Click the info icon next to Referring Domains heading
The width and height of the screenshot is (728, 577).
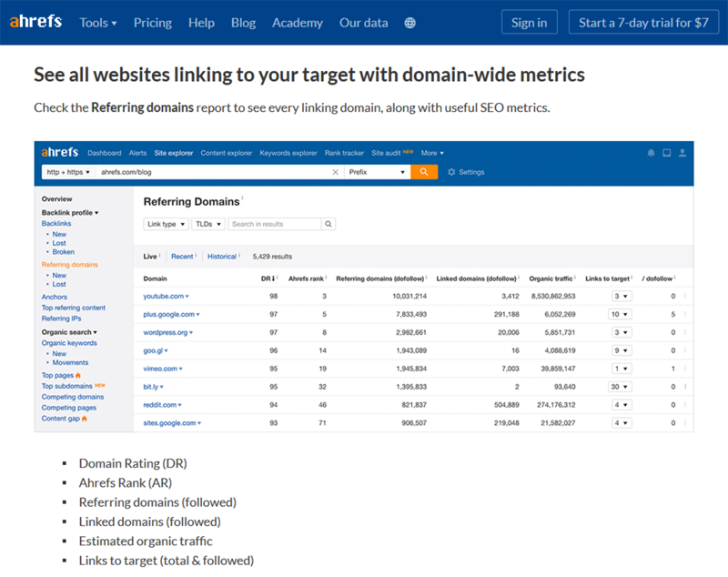coord(242,197)
